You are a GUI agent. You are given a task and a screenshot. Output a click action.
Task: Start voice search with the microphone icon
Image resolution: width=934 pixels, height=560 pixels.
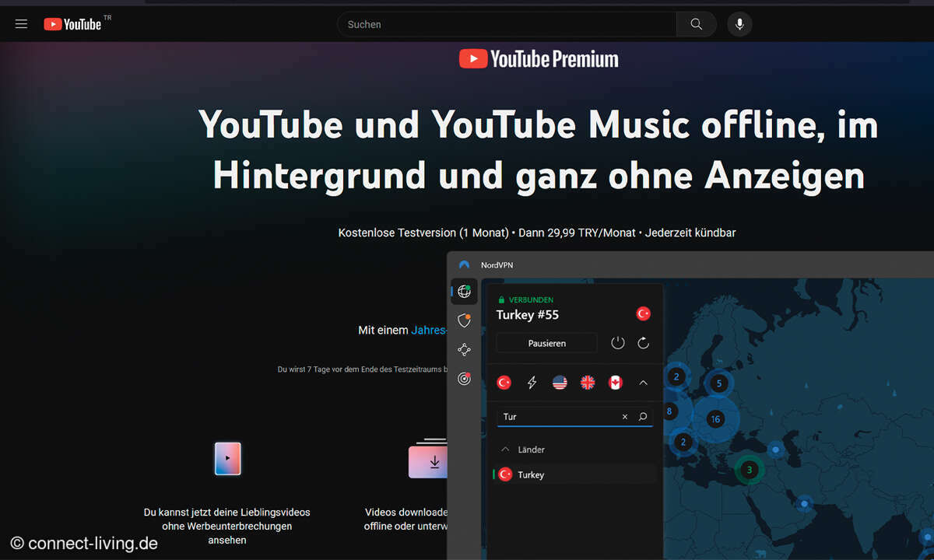[x=739, y=24]
